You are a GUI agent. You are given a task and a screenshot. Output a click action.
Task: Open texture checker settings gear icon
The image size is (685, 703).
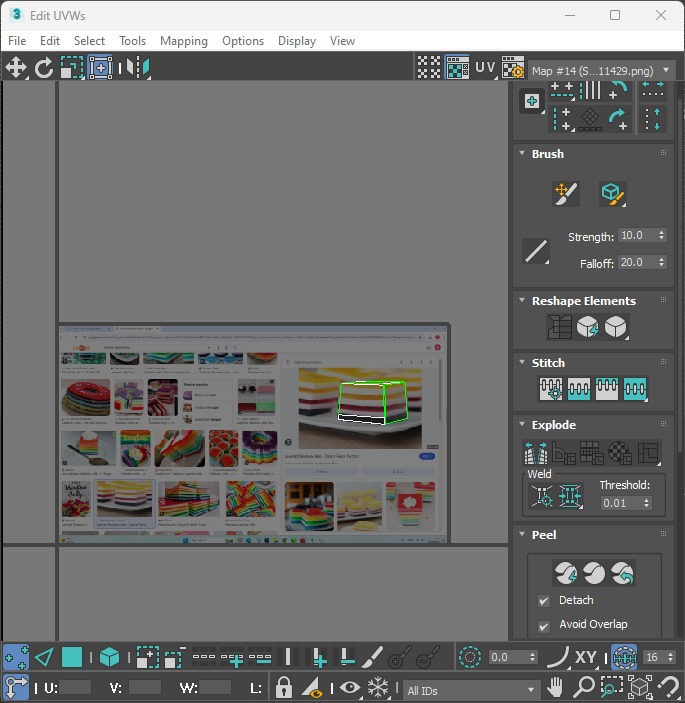coord(513,68)
